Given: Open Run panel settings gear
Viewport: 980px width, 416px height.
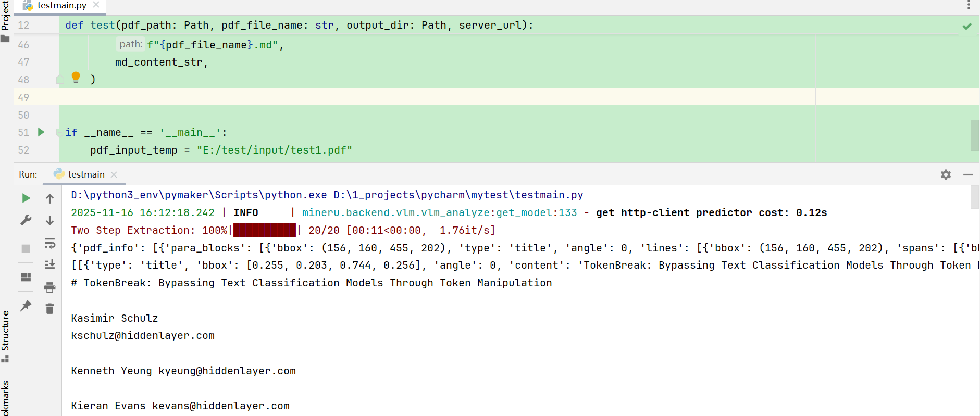Looking at the screenshot, I should click(x=946, y=175).
